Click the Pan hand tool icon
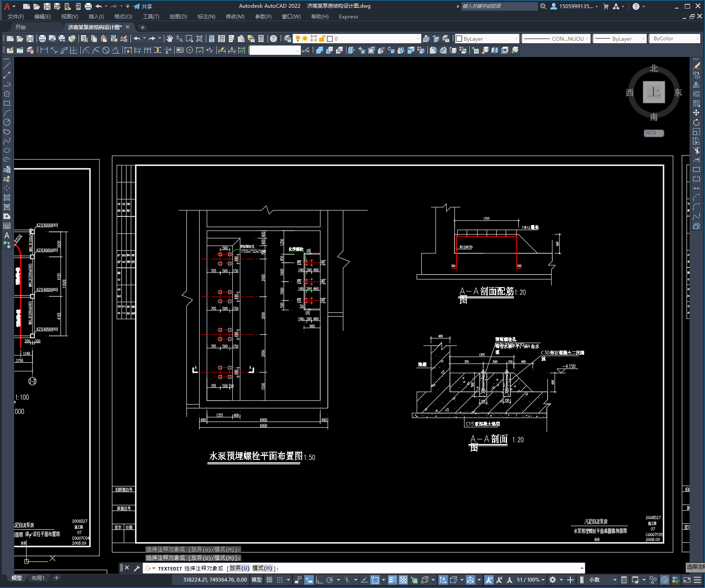 (170, 39)
